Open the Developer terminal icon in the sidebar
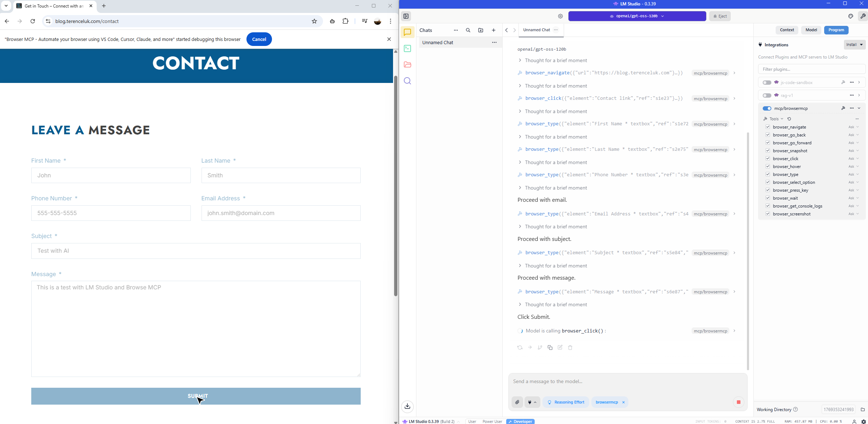Image resolution: width=868 pixels, height=424 pixels. [407, 48]
